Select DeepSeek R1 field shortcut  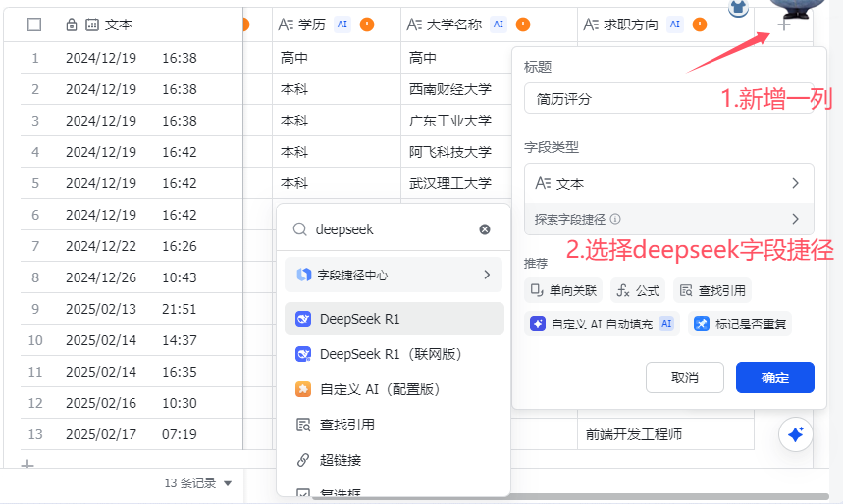[x=395, y=319]
